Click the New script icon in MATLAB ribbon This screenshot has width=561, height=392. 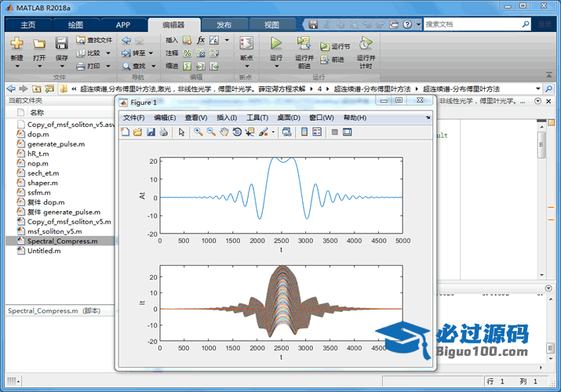(16, 43)
